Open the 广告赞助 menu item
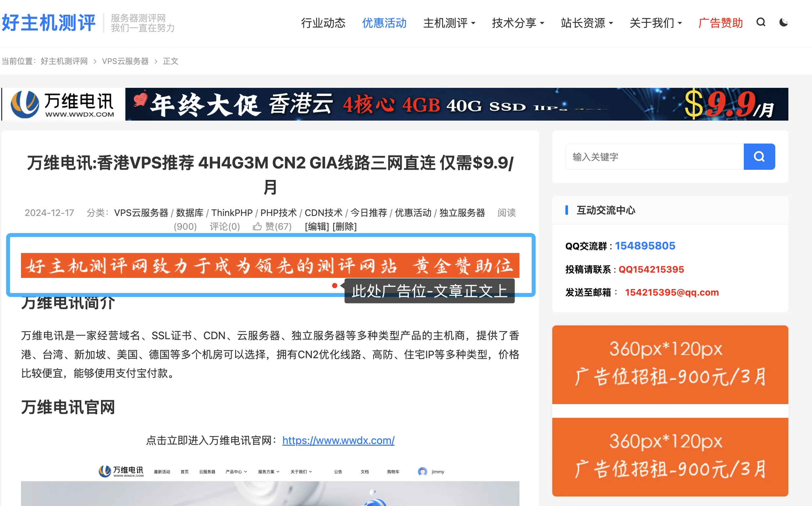The width and height of the screenshot is (812, 506). click(x=721, y=23)
